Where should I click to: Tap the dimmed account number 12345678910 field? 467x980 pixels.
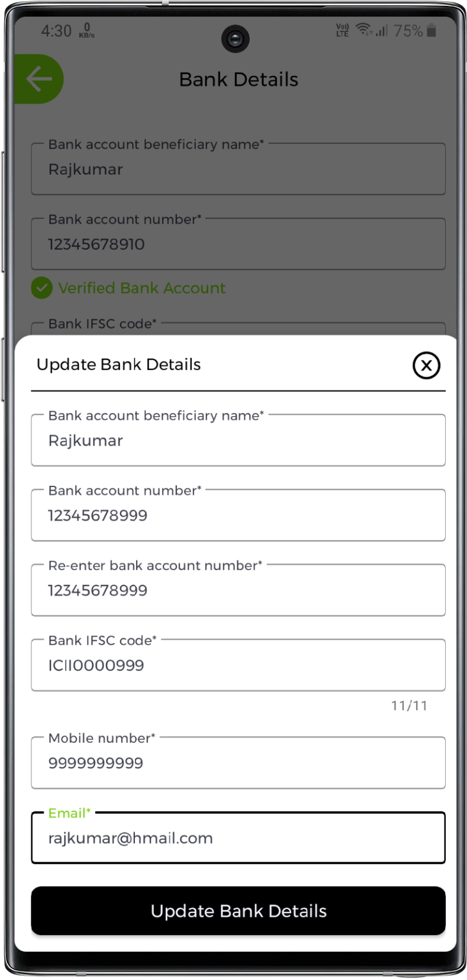(x=238, y=244)
